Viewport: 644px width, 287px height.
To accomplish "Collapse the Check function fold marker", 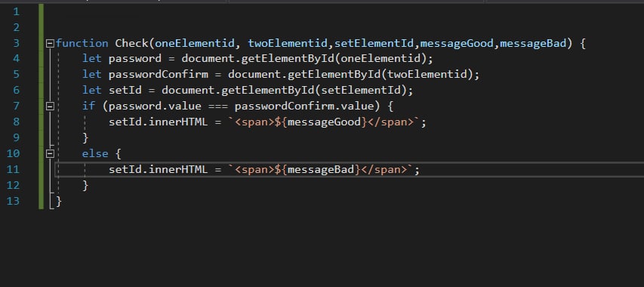I will click(x=50, y=43).
